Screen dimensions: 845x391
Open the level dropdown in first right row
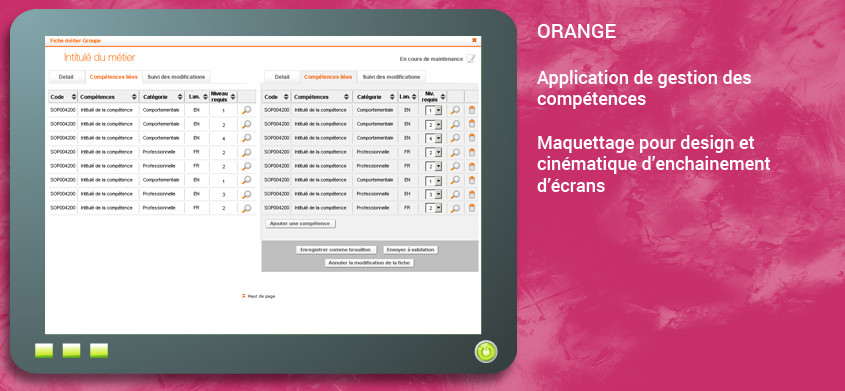[x=438, y=110]
